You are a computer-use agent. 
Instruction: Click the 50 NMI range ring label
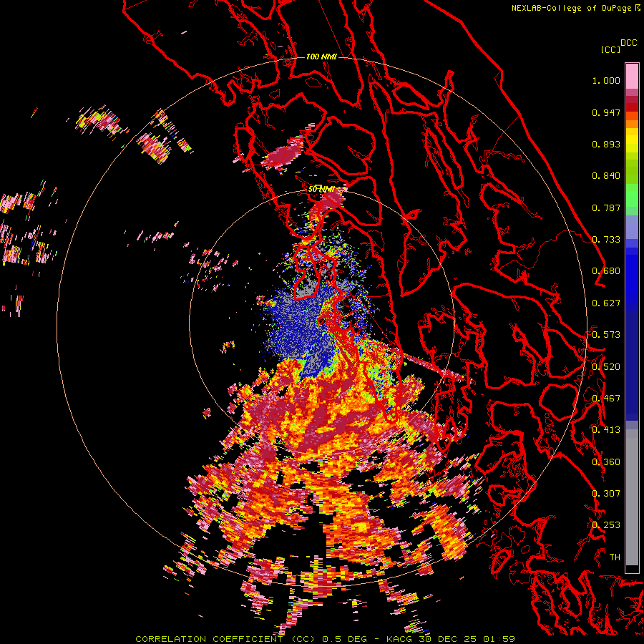click(x=321, y=189)
